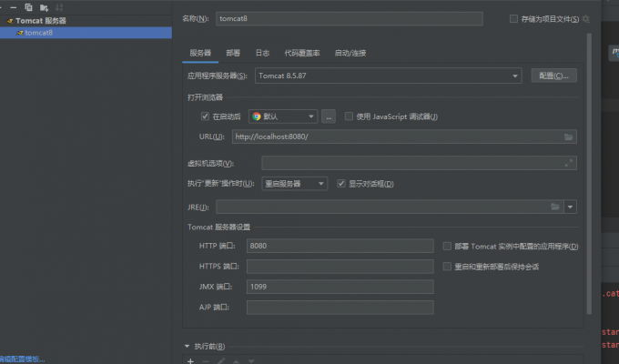Click the 配置(C)... button
619x364 pixels.
(x=553, y=76)
